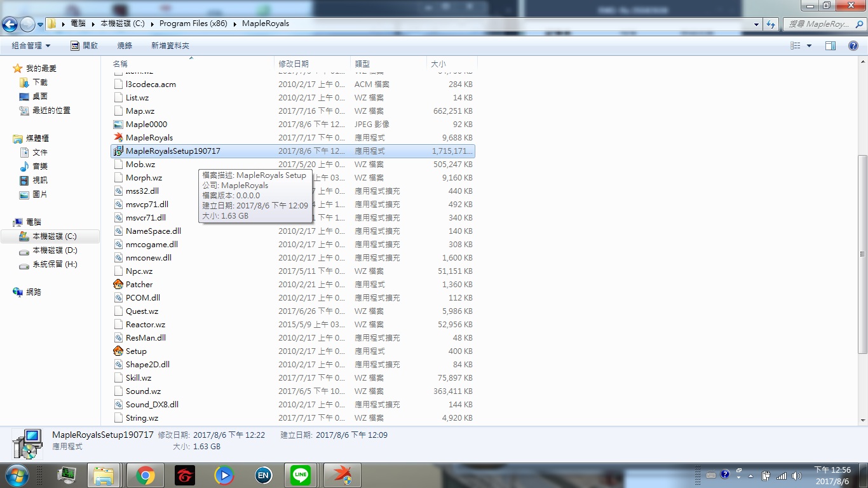Click the Explorer forward arrow button
The width and height of the screenshot is (868, 488).
point(27,24)
